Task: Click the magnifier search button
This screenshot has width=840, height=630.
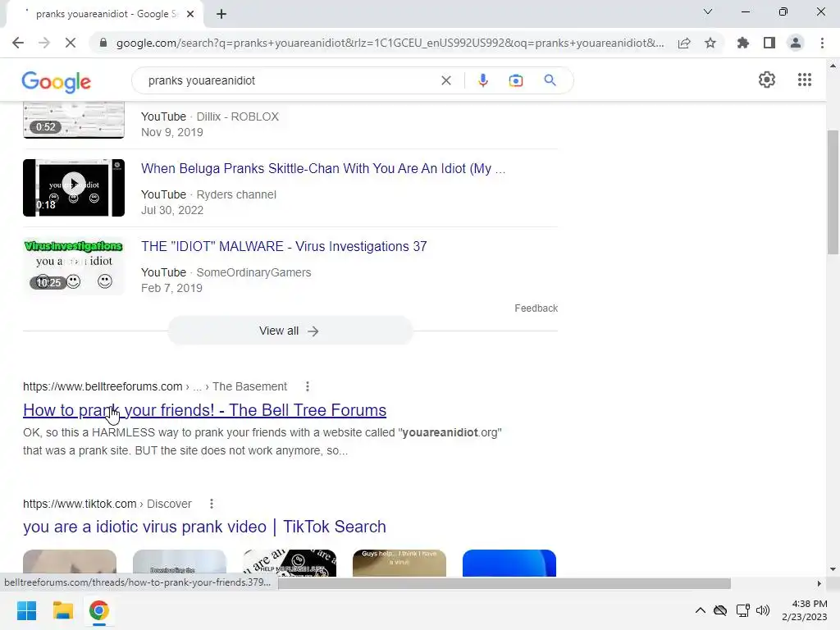Action: pyautogui.click(x=550, y=80)
